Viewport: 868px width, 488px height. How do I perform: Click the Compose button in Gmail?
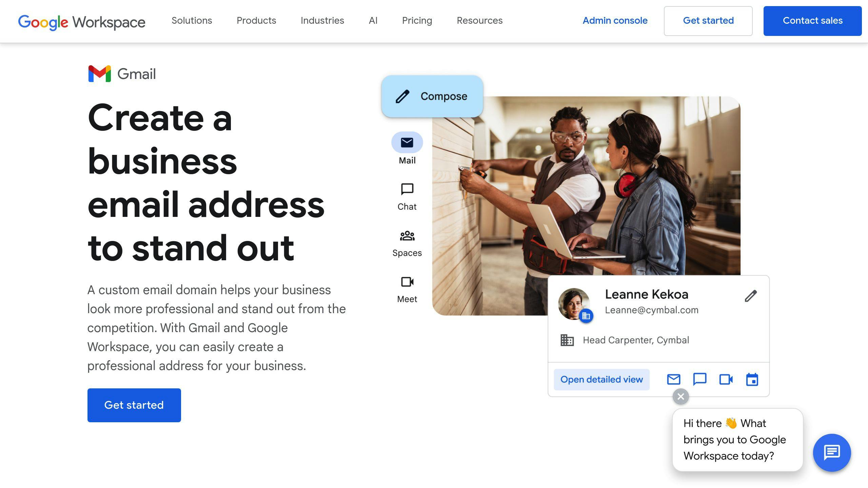click(432, 96)
